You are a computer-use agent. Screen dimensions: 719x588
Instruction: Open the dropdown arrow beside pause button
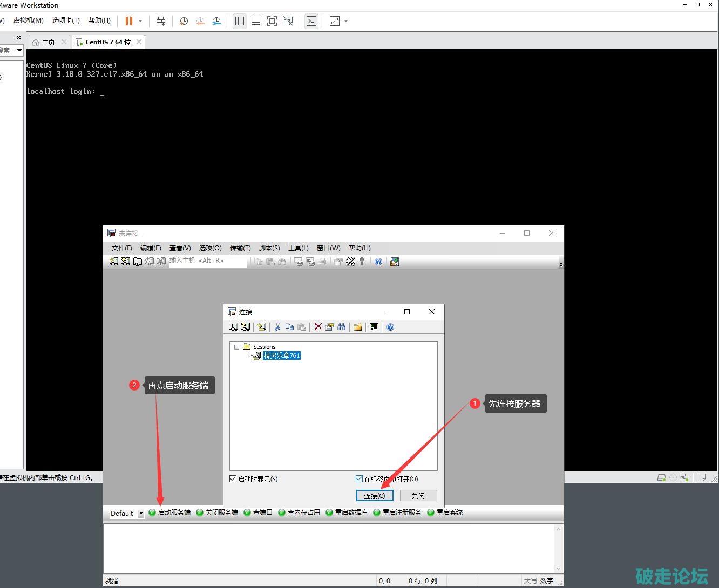[140, 21]
